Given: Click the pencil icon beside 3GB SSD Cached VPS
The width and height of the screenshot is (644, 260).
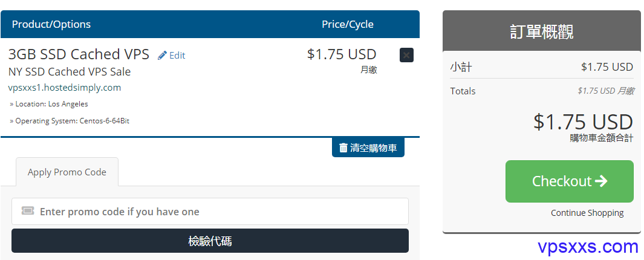Looking at the screenshot, I should coord(162,55).
